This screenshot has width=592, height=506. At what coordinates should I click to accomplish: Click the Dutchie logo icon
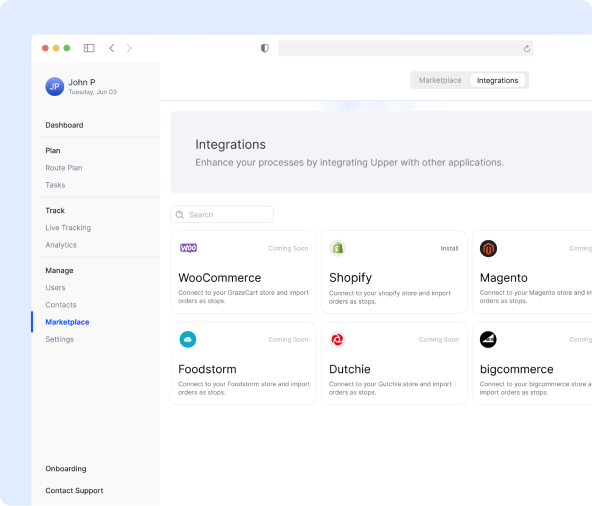point(337,339)
